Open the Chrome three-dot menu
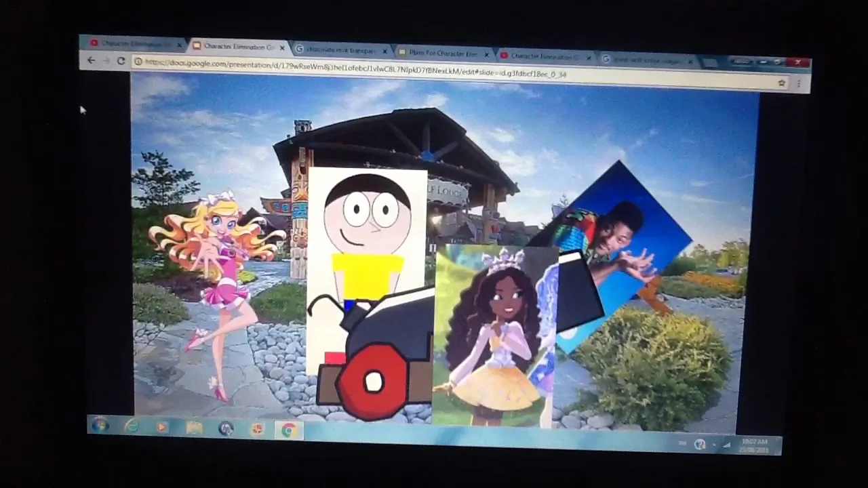 click(799, 83)
